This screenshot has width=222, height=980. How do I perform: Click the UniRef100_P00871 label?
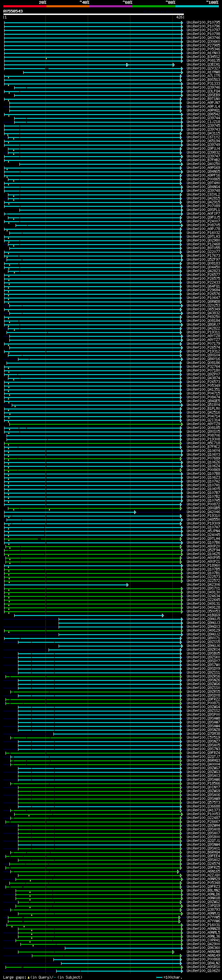click(203, 703)
